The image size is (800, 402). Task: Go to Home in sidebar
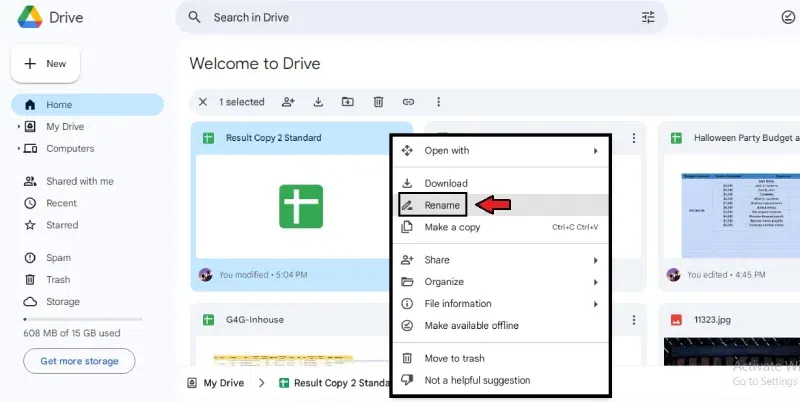click(x=87, y=105)
